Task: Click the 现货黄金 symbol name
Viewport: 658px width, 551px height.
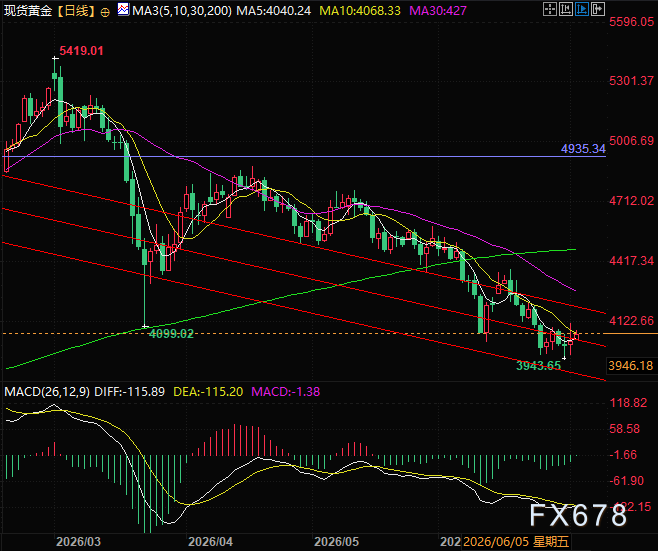Action: pos(28,10)
